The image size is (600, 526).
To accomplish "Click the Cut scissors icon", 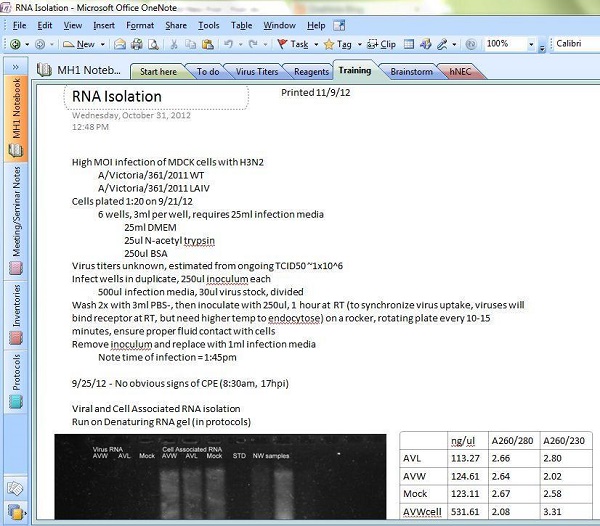I will point(174,44).
